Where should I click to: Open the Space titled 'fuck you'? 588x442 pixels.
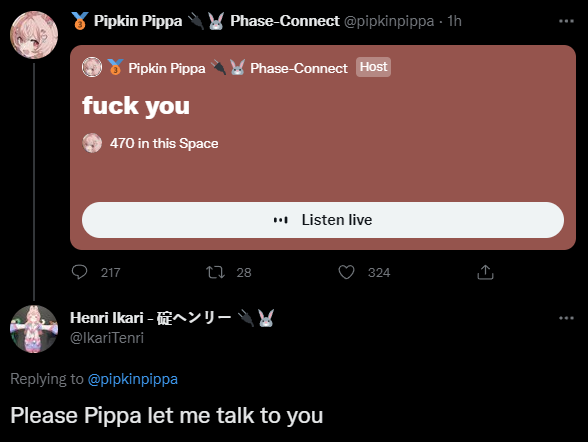point(136,106)
